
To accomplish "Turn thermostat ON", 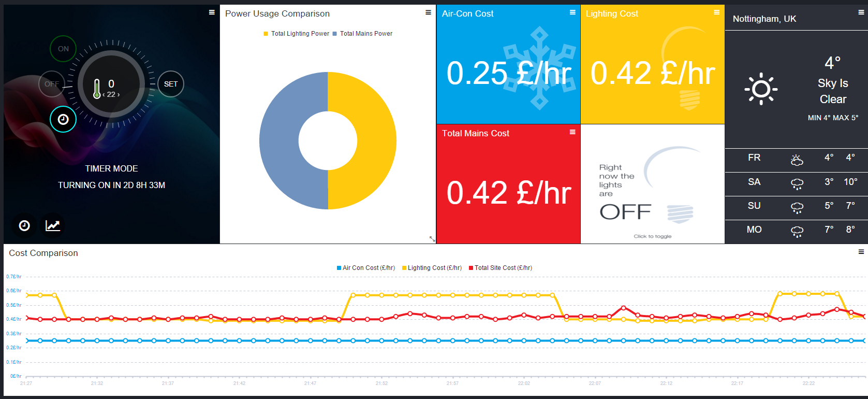I will 63,49.
